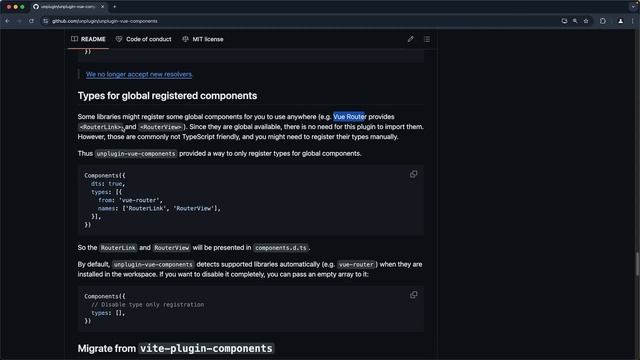Go back in browser history
Image resolution: width=640 pixels, height=360 pixels.
tap(8, 21)
